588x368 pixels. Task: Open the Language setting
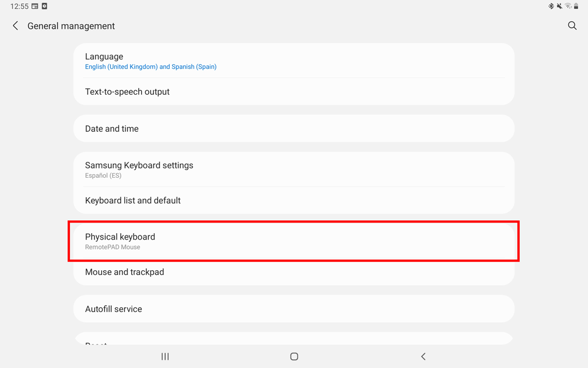[x=294, y=61]
